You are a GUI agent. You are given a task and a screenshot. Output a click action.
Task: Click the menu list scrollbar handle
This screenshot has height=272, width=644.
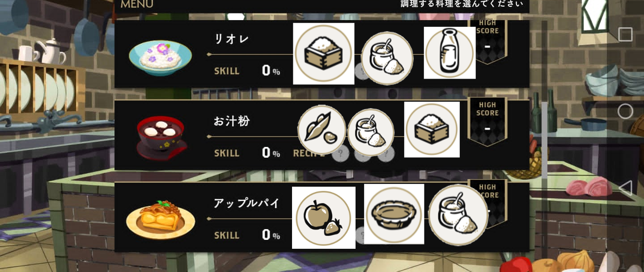[x=544, y=140]
